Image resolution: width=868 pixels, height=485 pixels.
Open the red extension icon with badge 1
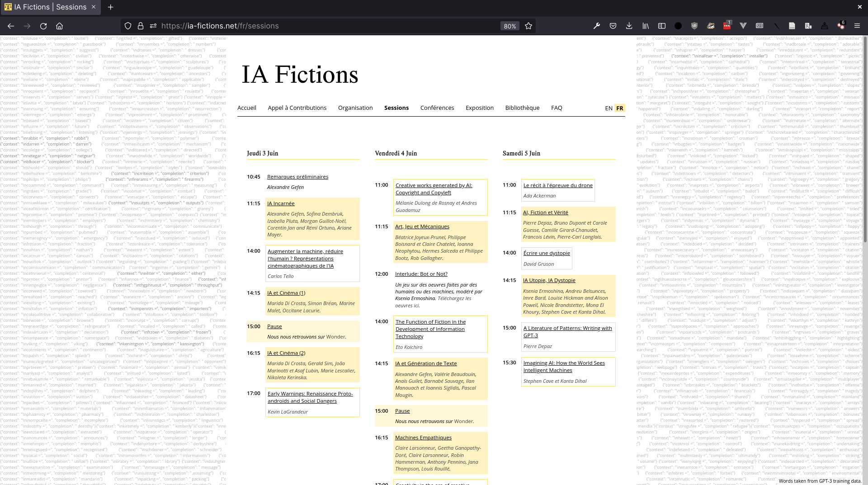tap(727, 26)
